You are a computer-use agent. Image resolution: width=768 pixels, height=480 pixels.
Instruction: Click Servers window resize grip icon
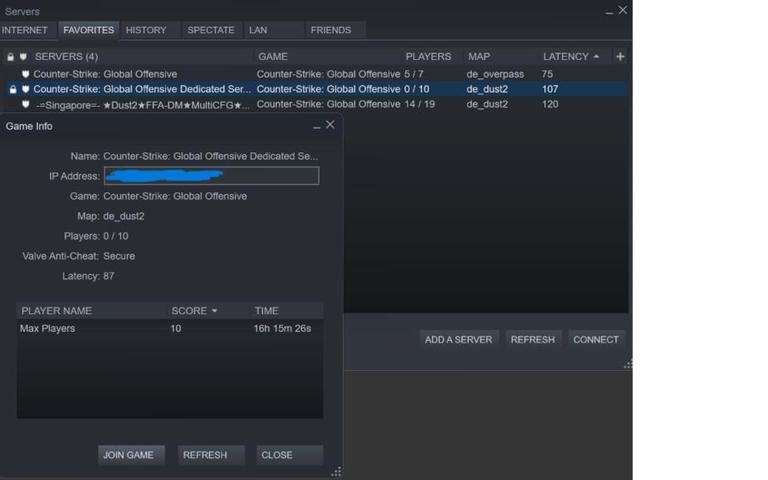[x=628, y=364]
